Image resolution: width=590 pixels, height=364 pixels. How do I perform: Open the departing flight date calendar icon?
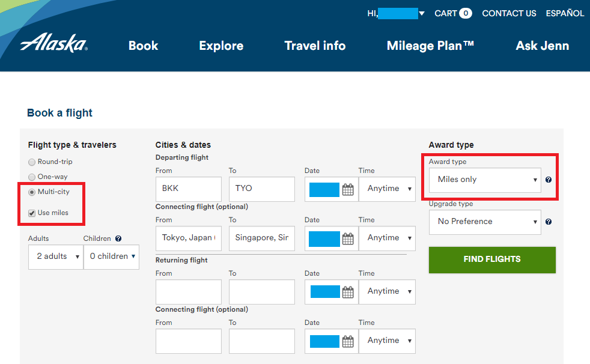coord(348,190)
